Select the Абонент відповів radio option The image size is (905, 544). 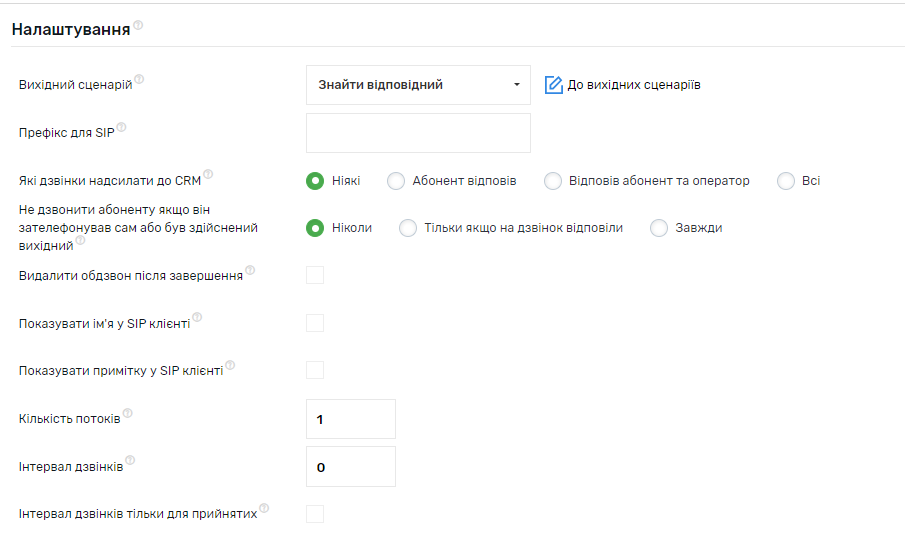tap(396, 181)
